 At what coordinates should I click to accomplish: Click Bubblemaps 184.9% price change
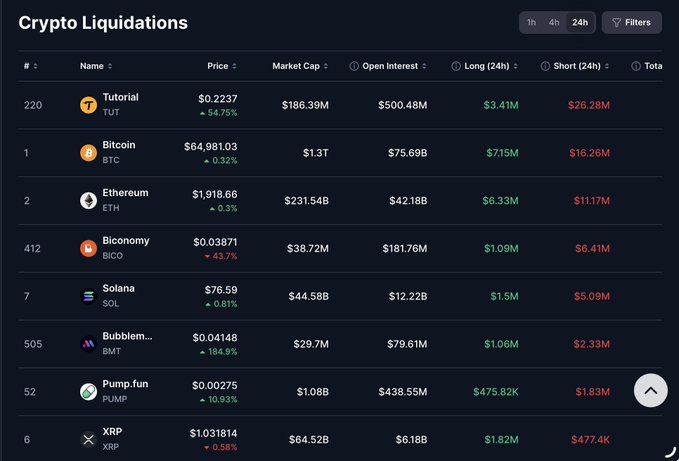pyautogui.click(x=219, y=352)
